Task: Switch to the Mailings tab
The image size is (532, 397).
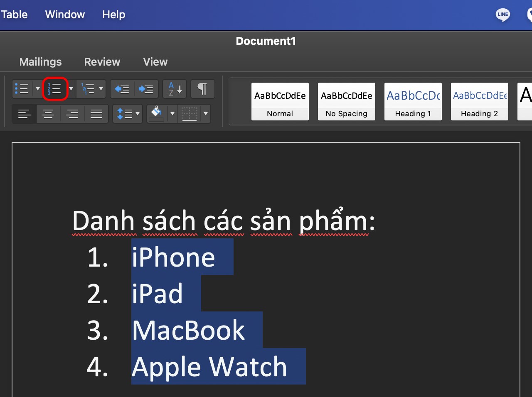Action: click(x=40, y=62)
